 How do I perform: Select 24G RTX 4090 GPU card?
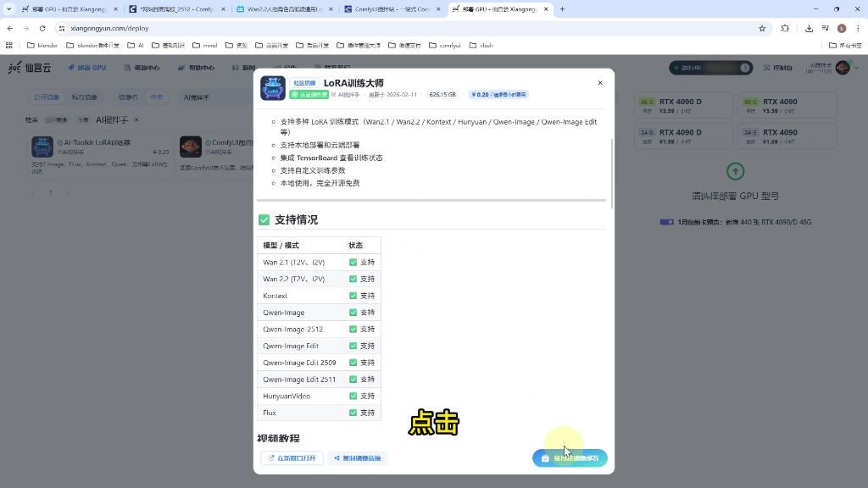787,136
